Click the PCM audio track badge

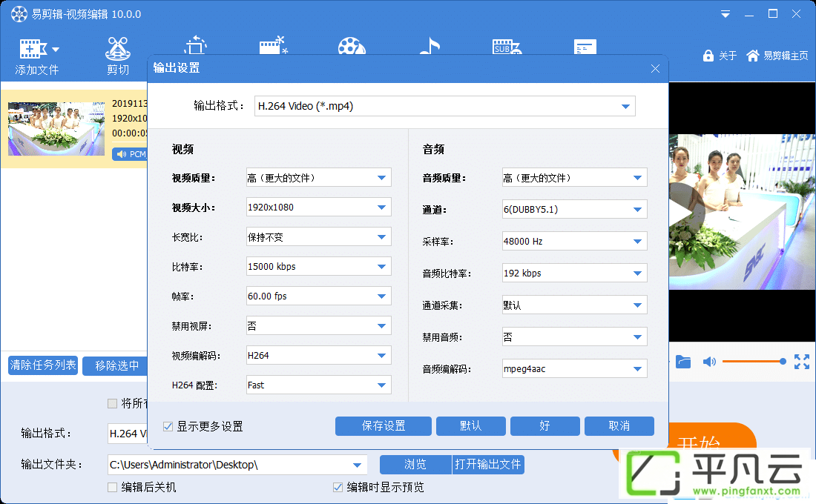pyautogui.click(x=130, y=154)
